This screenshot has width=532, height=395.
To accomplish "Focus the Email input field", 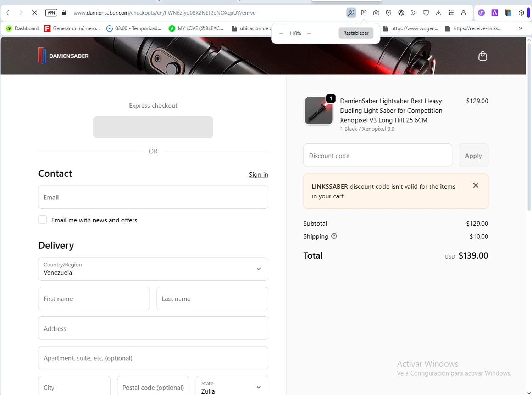I will pyautogui.click(x=153, y=197).
